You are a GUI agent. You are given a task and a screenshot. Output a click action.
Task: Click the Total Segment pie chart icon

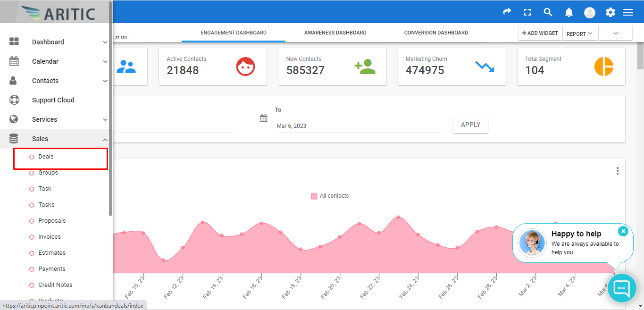tap(604, 67)
